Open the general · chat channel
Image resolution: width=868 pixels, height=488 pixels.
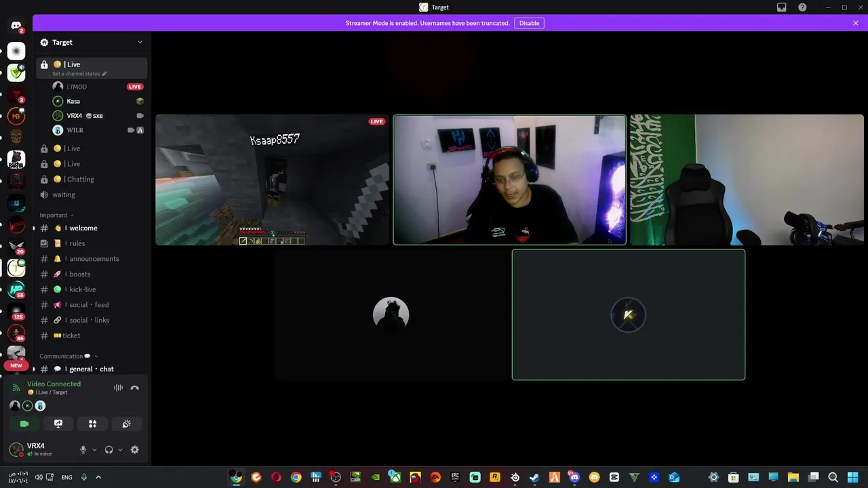[92, 369]
